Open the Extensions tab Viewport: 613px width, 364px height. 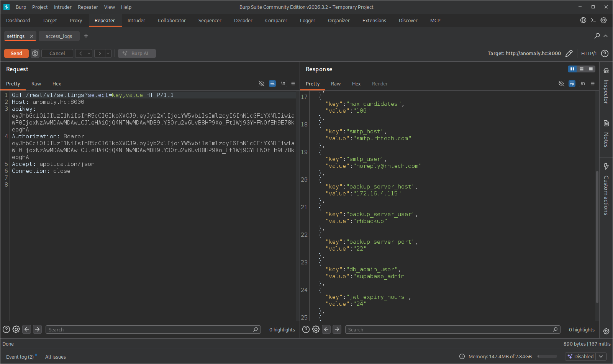(x=374, y=20)
